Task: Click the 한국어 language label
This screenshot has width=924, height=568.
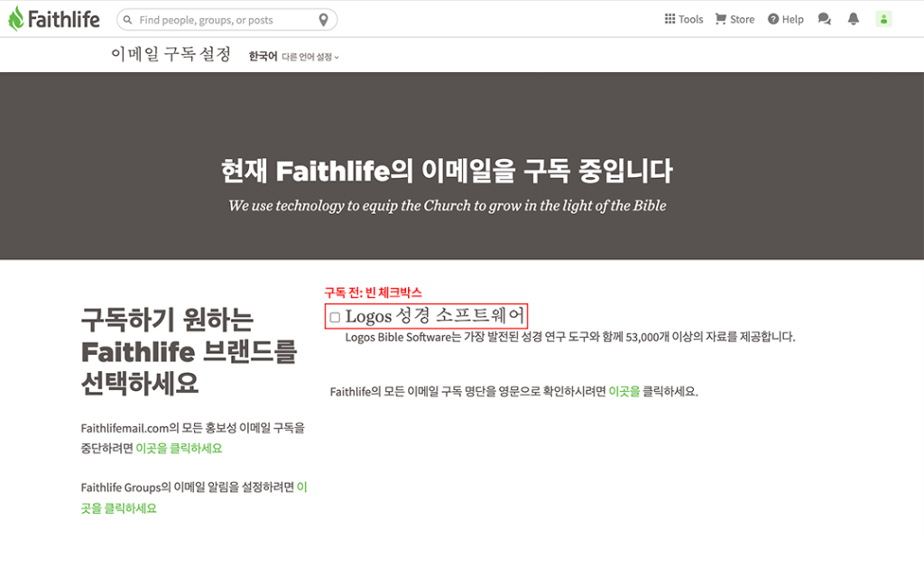Action: point(263,56)
